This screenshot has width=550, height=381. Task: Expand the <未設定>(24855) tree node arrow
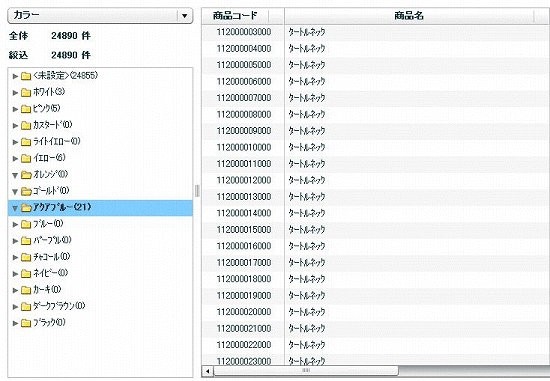(x=15, y=76)
